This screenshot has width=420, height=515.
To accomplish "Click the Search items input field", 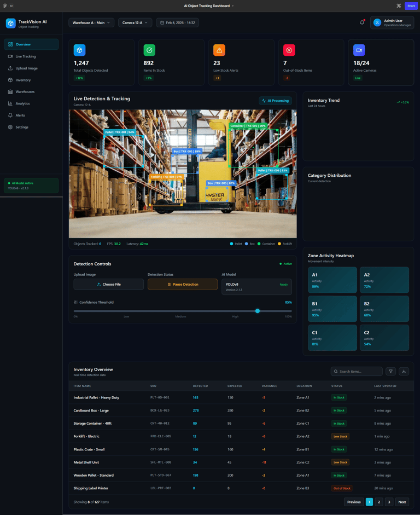I will (x=359, y=372).
